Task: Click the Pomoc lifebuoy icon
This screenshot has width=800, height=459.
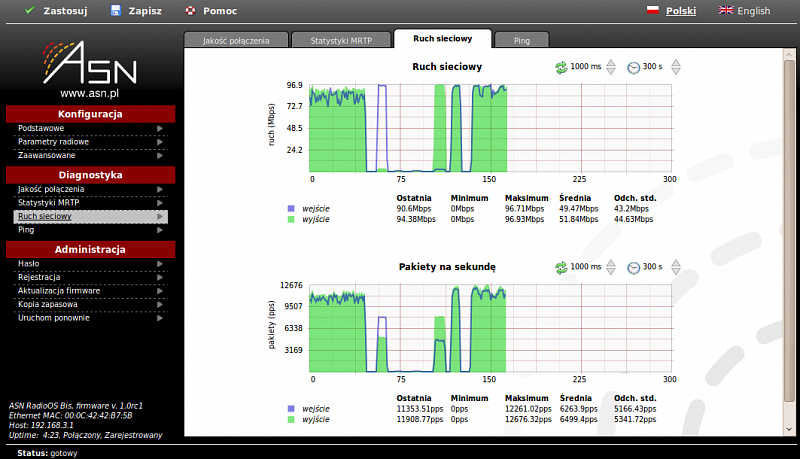Action: [x=190, y=10]
